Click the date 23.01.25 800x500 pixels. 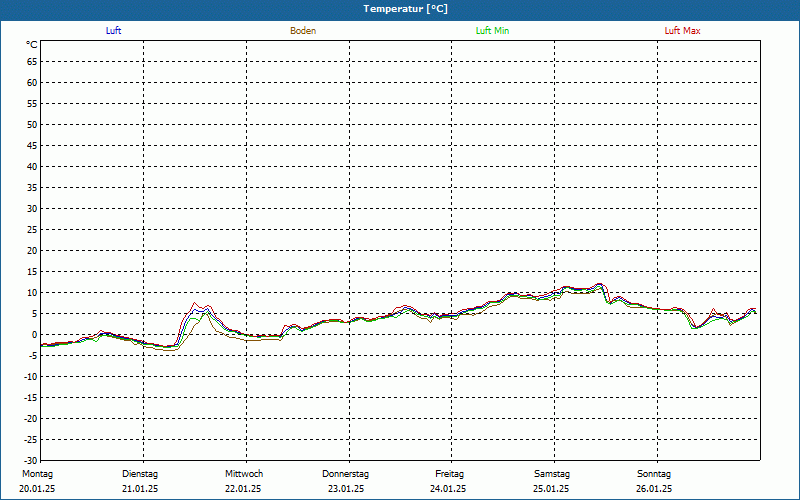346,489
